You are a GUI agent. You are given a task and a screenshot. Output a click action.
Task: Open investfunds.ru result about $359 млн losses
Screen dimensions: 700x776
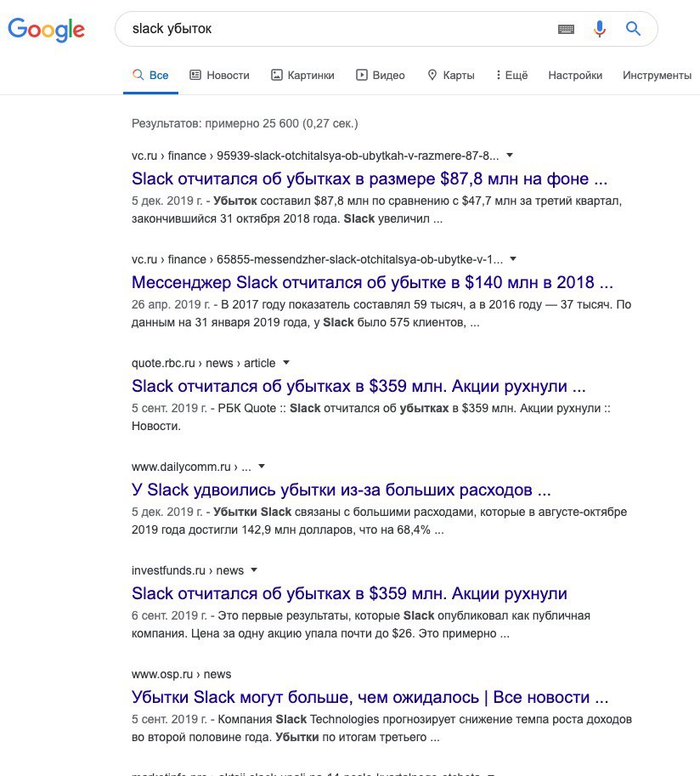coord(349,593)
